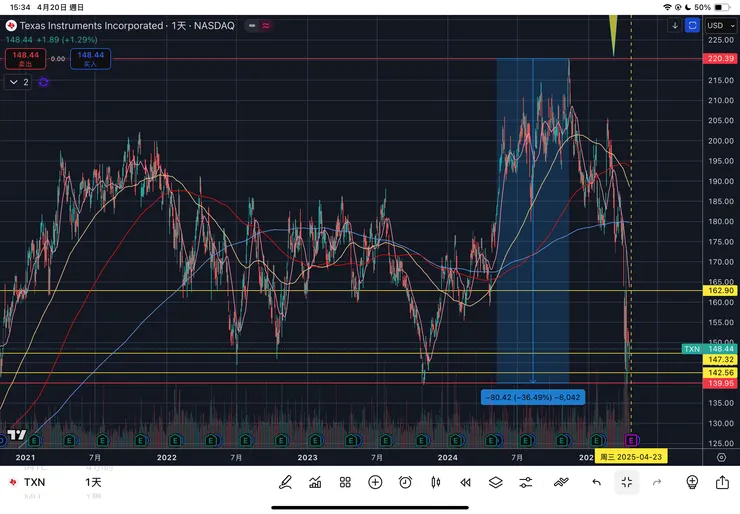Tap the TradingView logo on chart
This screenshot has height=514, width=740.
click(x=17, y=435)
